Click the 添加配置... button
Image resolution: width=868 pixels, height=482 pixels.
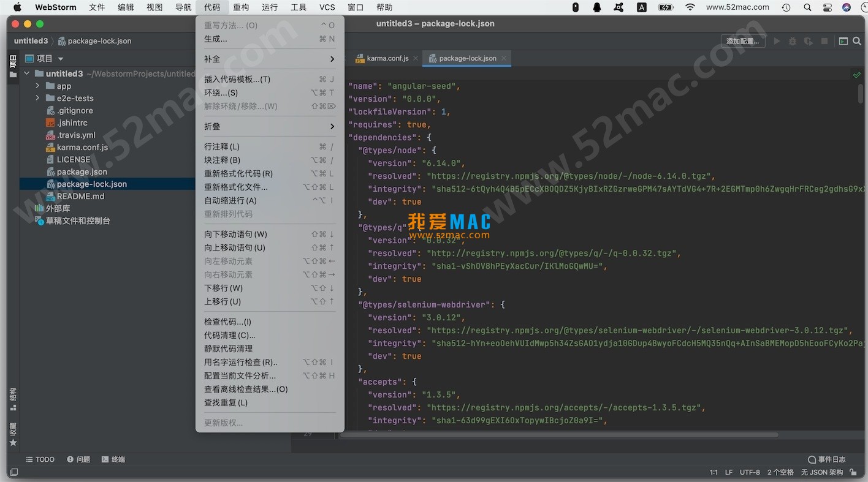point(742,41)
